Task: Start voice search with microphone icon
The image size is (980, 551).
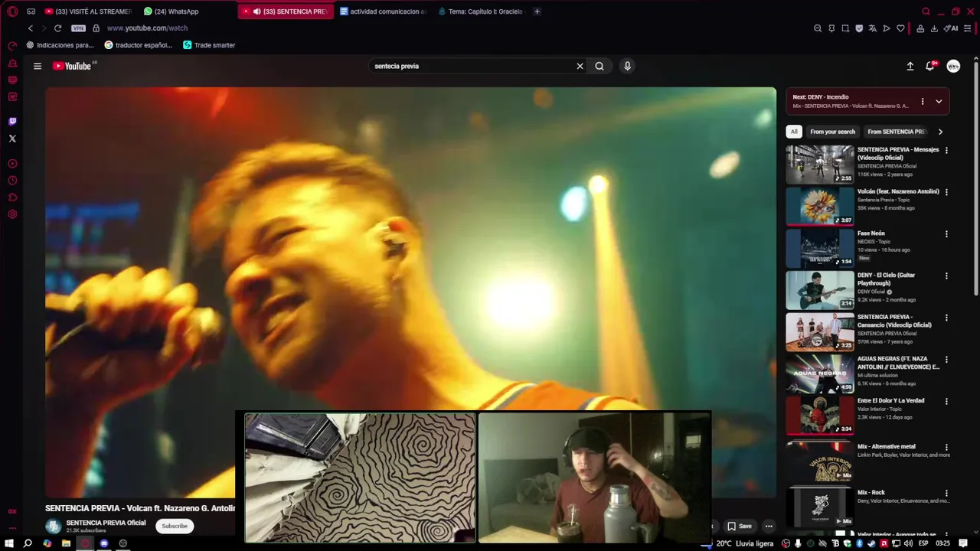Action: pyautogui.click(x=627, y=66)
